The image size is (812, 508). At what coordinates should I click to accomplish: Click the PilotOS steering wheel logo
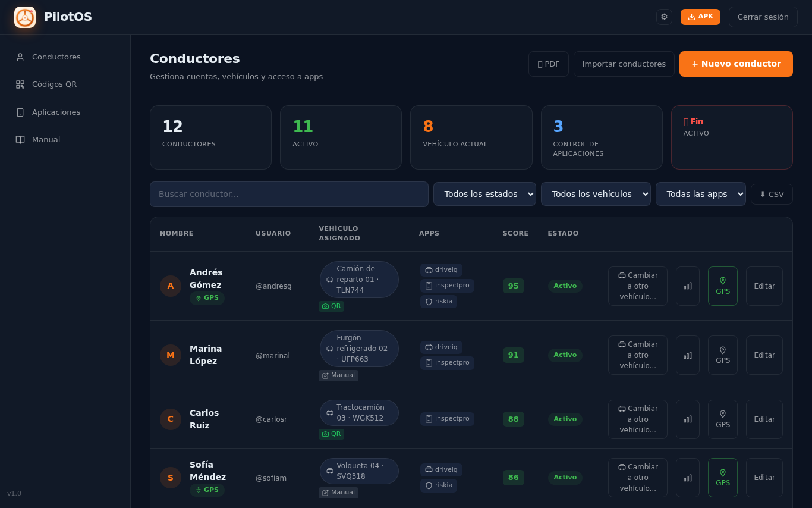pyautogui.click(x=25, y=17)
